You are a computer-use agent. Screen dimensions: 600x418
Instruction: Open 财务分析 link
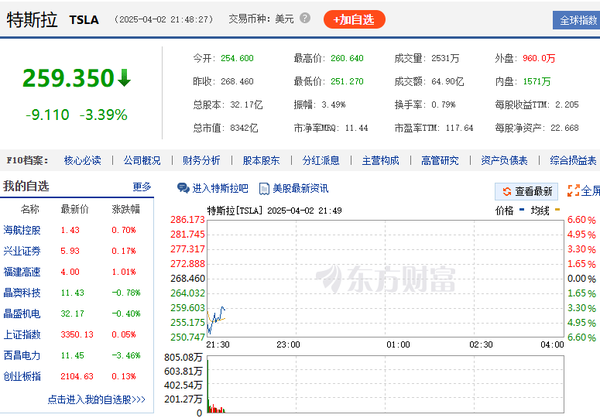[201, 160]
